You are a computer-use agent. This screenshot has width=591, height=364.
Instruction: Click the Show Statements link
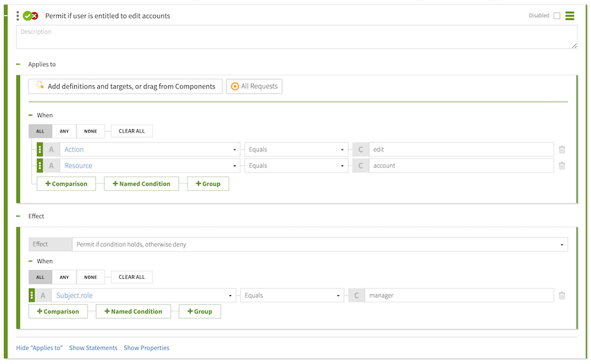point(93,348)
